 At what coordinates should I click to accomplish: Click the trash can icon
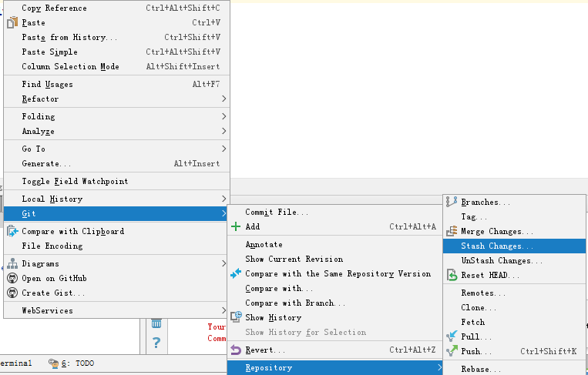click(156, 323)
